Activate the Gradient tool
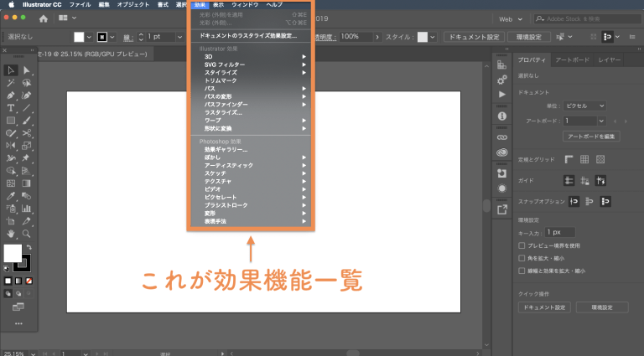Screen dimensions: 644x356 26,183
